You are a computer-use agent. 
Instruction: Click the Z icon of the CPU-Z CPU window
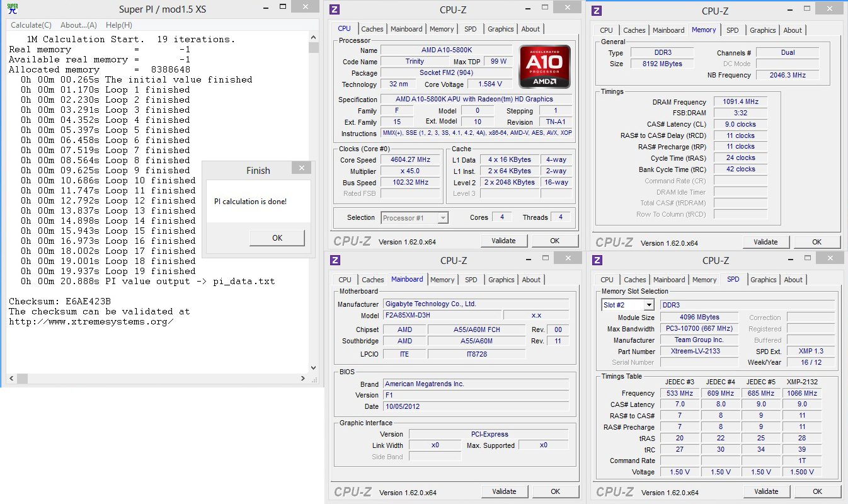(x=335, y=9)
